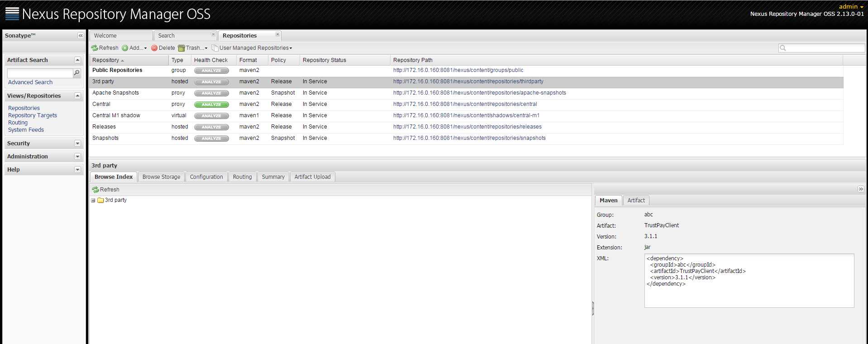Open the Repository Targets link
Image resolution: width=868 pixels, height=344 pixels.
click(33, 115)
